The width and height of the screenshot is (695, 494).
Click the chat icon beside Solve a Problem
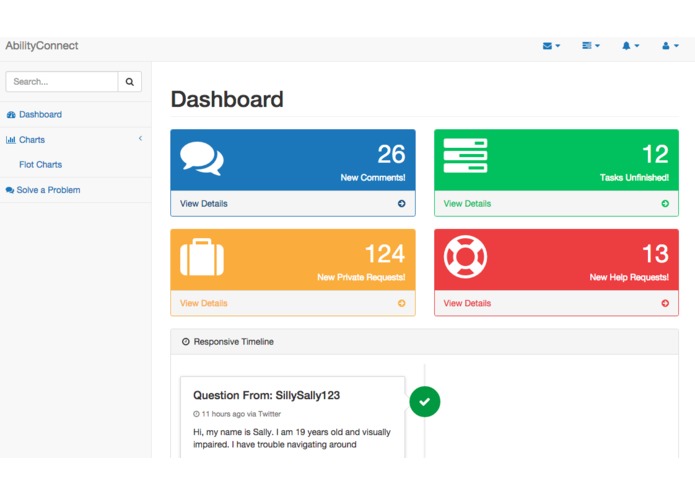click(x=10, y=190)
